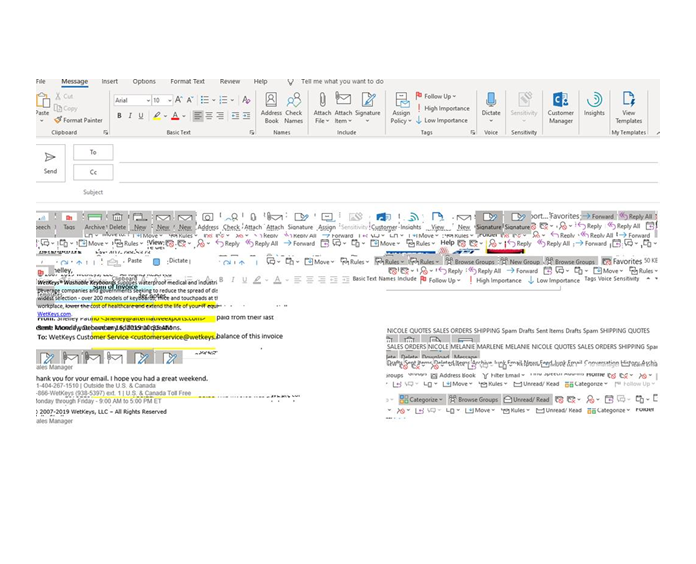Click the Attach File paperclip
Image resolution: width=696 pixels, height=564 pixels.
(x=322, y=100)
